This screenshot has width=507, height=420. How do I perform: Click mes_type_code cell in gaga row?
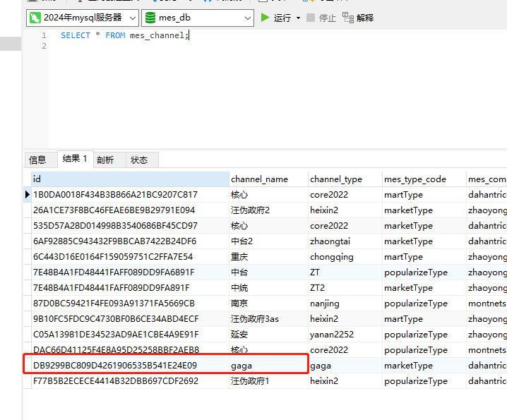point(424,366)
